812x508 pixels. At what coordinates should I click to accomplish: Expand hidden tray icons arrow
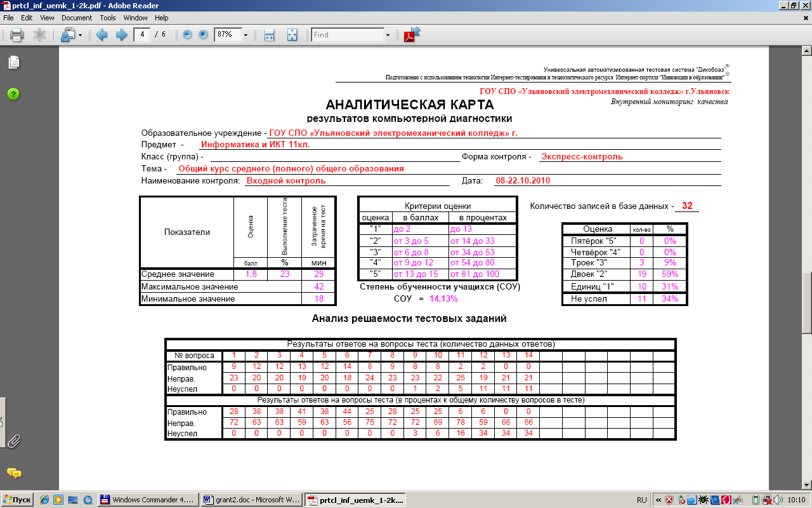(x=658, y=500)
